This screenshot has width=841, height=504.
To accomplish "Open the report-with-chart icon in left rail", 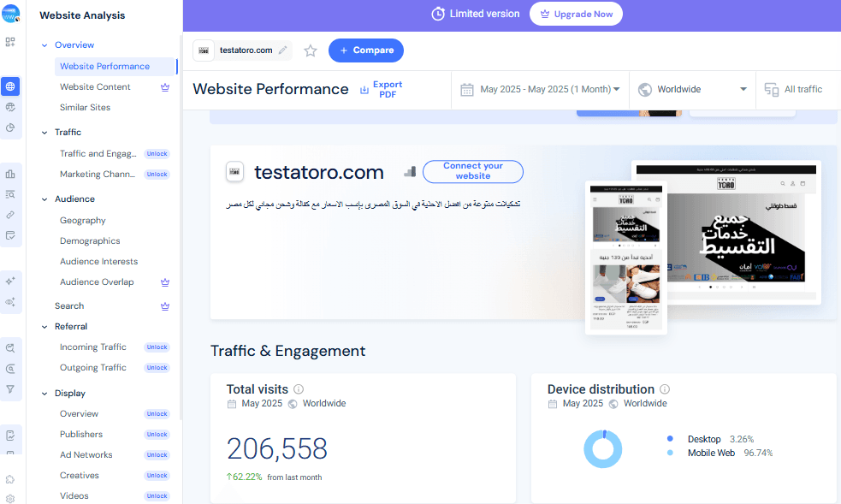I will pyautogui.click(x=10, y=436).
